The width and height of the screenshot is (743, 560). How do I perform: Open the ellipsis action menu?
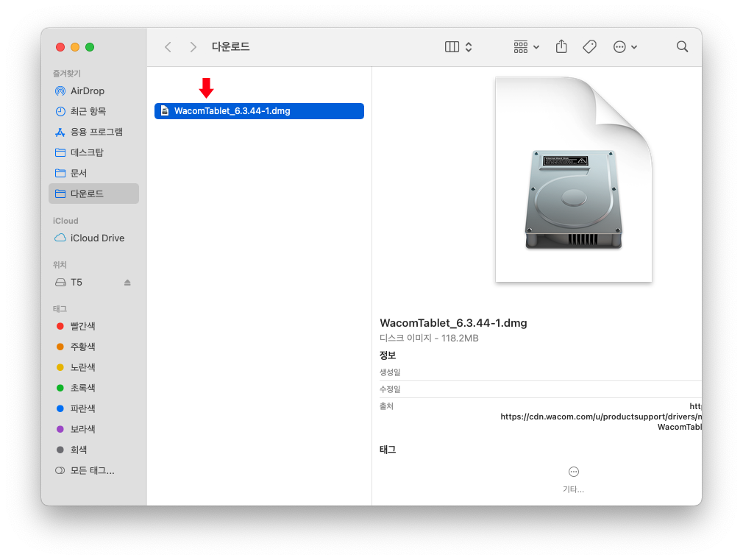625,46
